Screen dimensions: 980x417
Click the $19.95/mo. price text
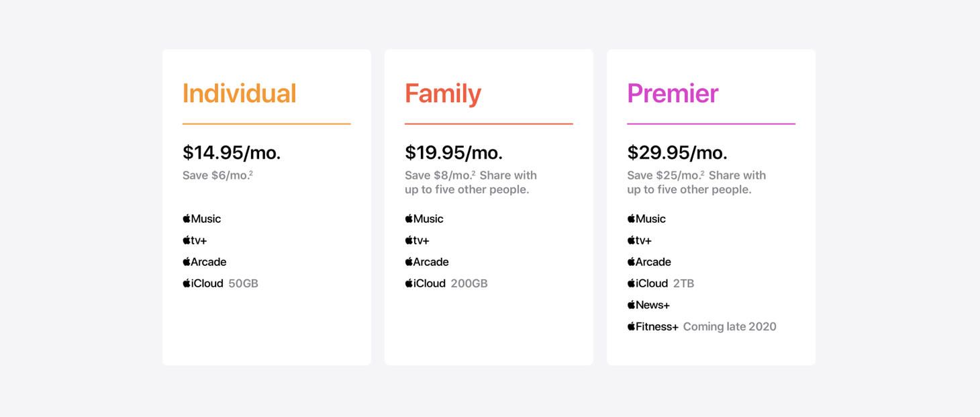click(x=454, y=152)
